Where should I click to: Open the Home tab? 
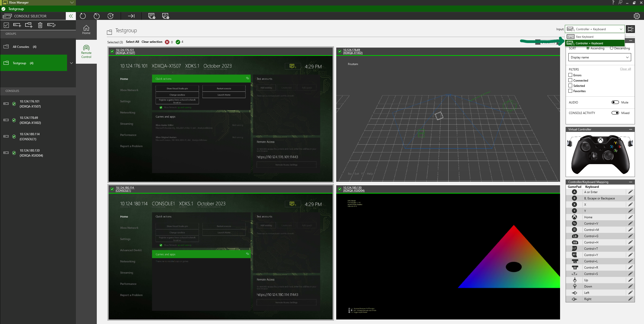86,30
